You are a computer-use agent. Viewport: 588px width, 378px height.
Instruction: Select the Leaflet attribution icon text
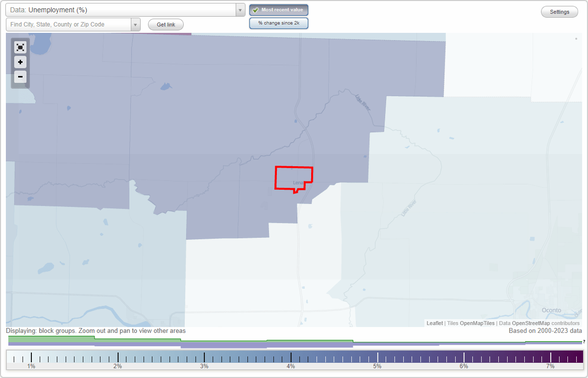(x=435, y=323)
